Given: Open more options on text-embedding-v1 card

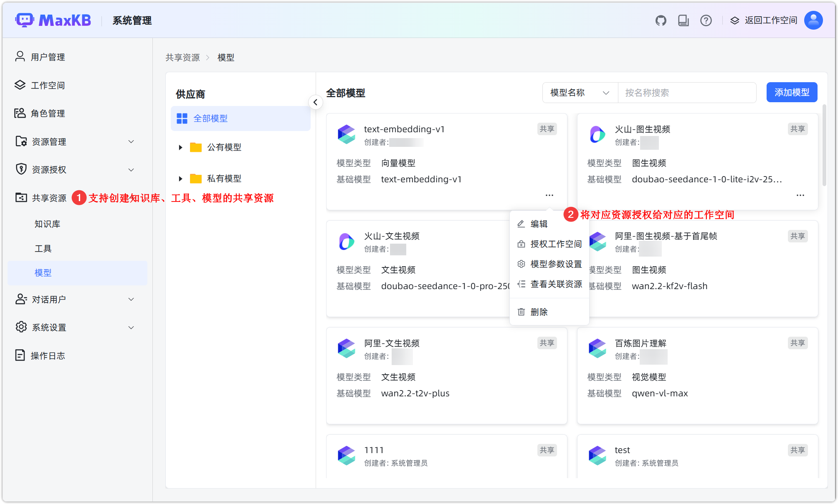Looking at the screenshot, I should click(549, 195).
